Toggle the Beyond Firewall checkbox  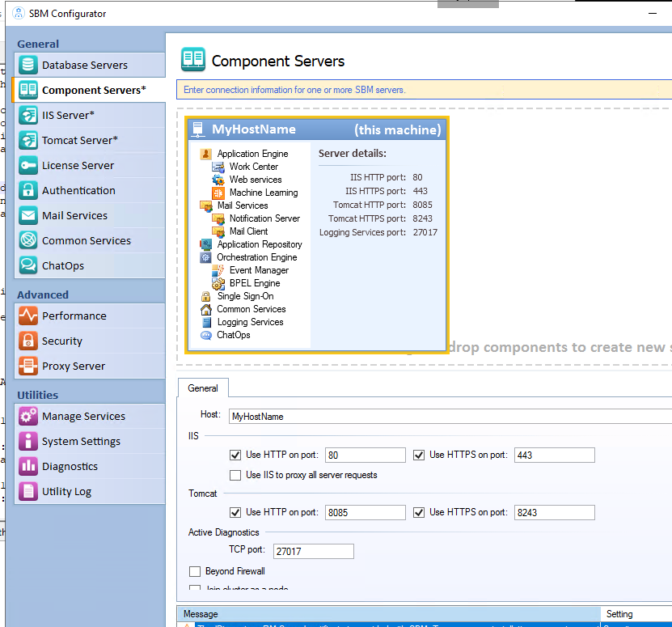point(194,570)
